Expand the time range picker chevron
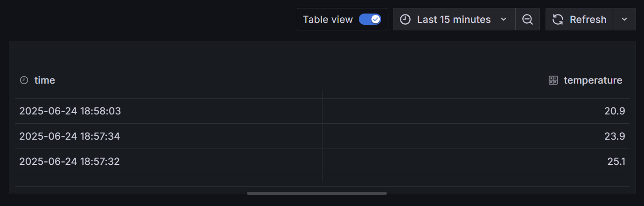This screenshot has width=644, height=206. (x=504, y=20)
